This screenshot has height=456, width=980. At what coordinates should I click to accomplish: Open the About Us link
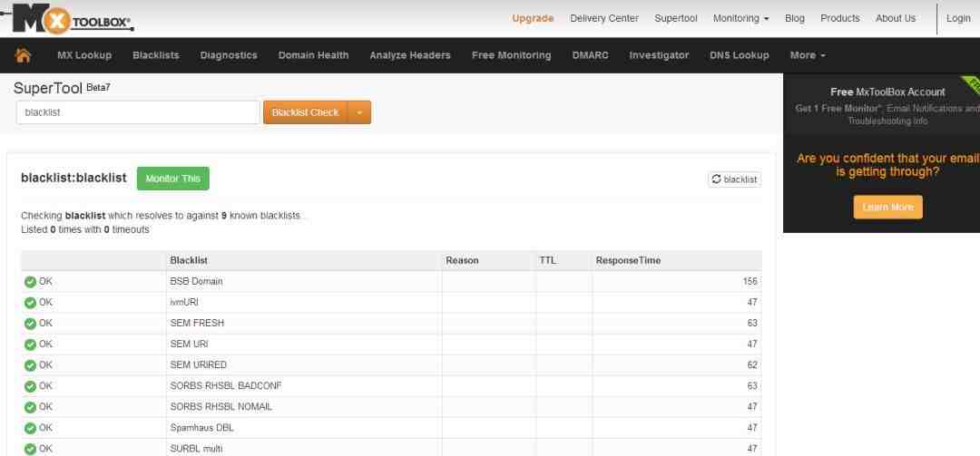click(x=896, y=19)
